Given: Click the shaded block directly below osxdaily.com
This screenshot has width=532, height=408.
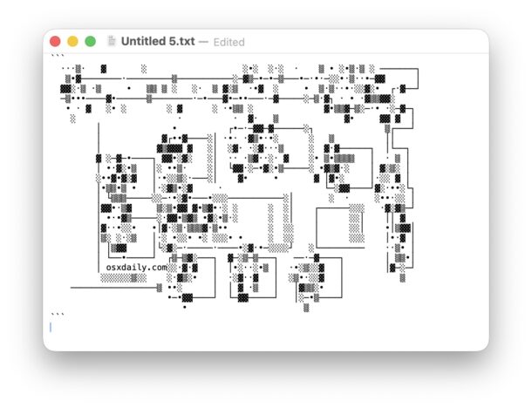Looking at the screenshot, I should [x=122, y=278].
